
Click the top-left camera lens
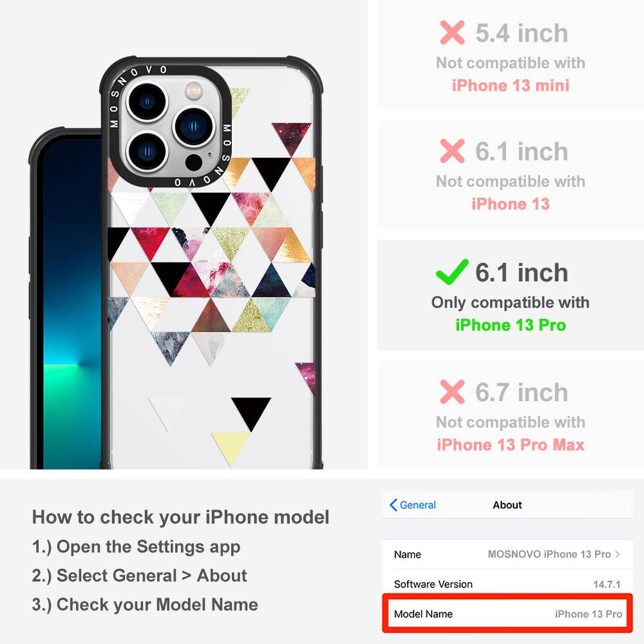tap(147, 101)
